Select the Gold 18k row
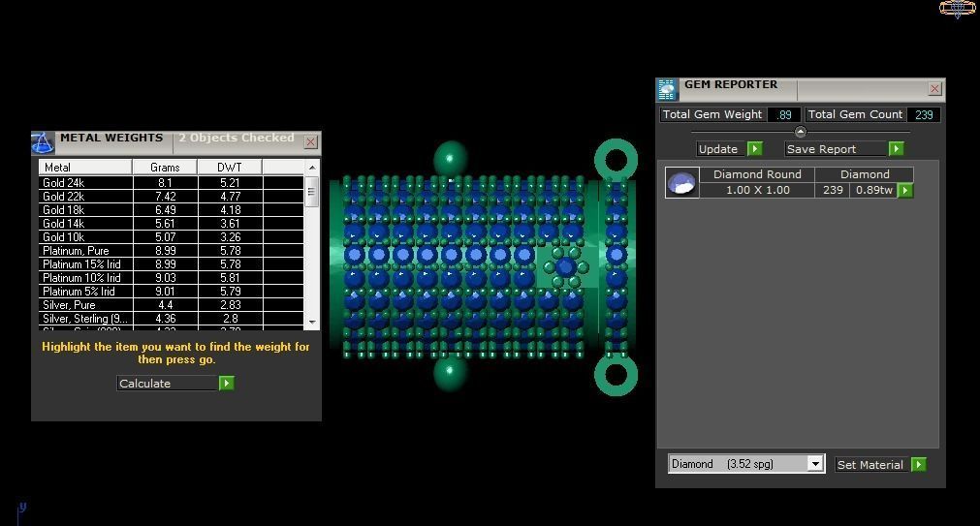980x526 pixels. (x=172, y=210)
